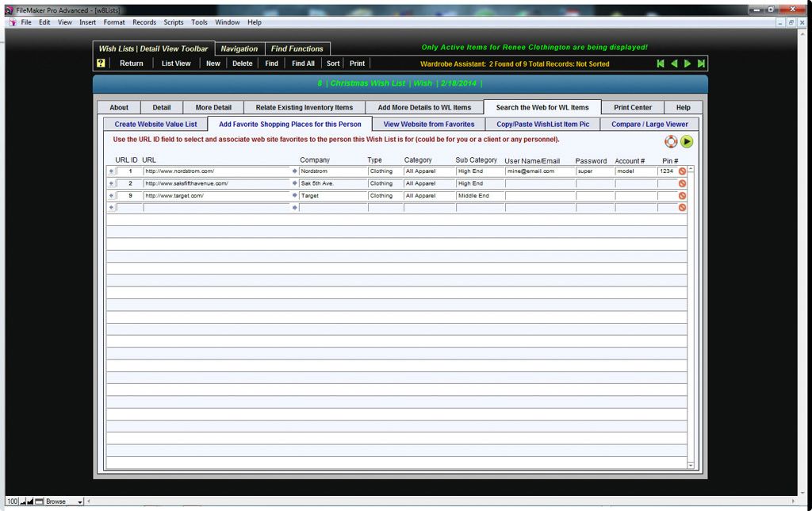Screen dimensions: 812x511
Task: Click the arrow icon beside the blank company field
Action: (x=295, y=207)
